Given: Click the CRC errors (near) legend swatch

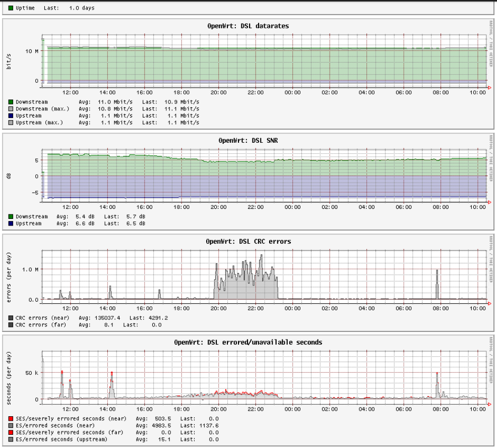Looking at the screenshot, I should [11, 318].
